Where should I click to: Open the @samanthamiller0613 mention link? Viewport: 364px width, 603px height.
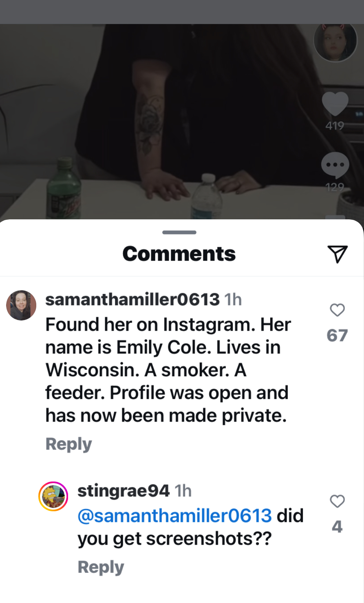point(174,516)
